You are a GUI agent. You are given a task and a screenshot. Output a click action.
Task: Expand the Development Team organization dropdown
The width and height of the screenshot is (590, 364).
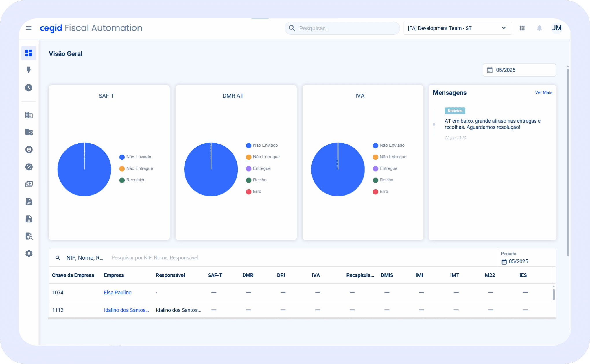457,28
